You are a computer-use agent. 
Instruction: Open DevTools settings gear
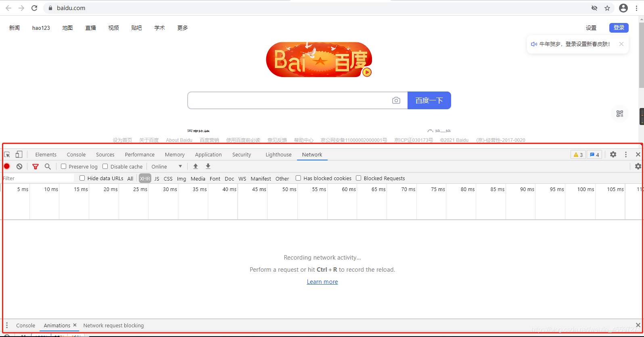[613, 154]
